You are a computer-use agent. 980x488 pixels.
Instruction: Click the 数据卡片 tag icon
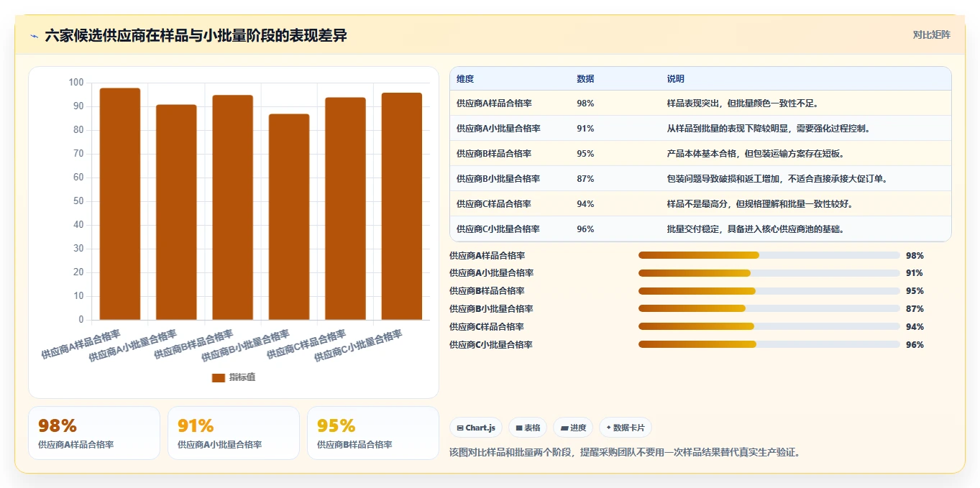click(x=608, y=428)
